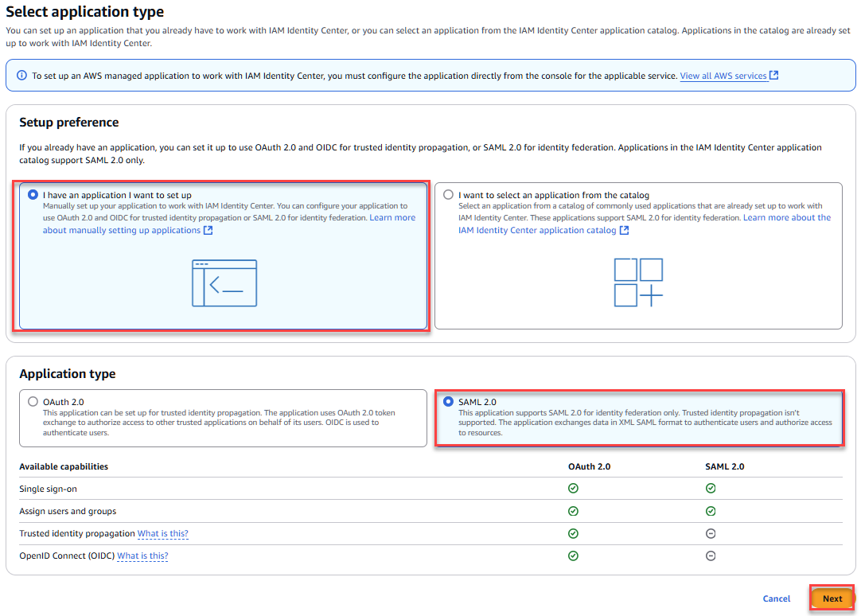Click the SAML 2.0 option description text
This screenshot has width=861, height=616.
coord(645,423)
